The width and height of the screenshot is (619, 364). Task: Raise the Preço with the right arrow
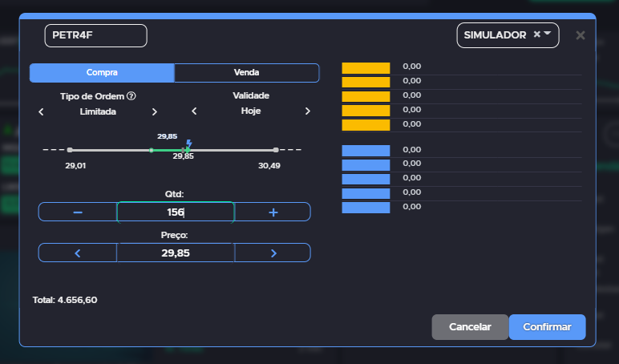(273, 253)
